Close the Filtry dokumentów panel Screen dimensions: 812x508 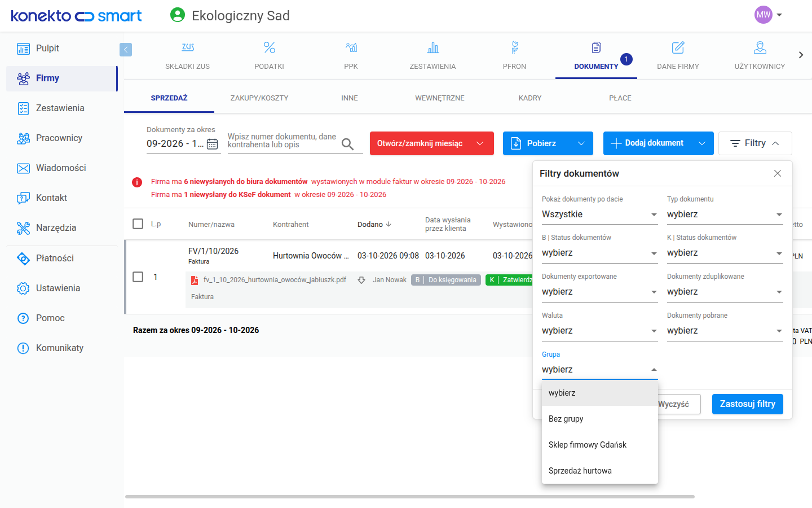coord(778,173)
